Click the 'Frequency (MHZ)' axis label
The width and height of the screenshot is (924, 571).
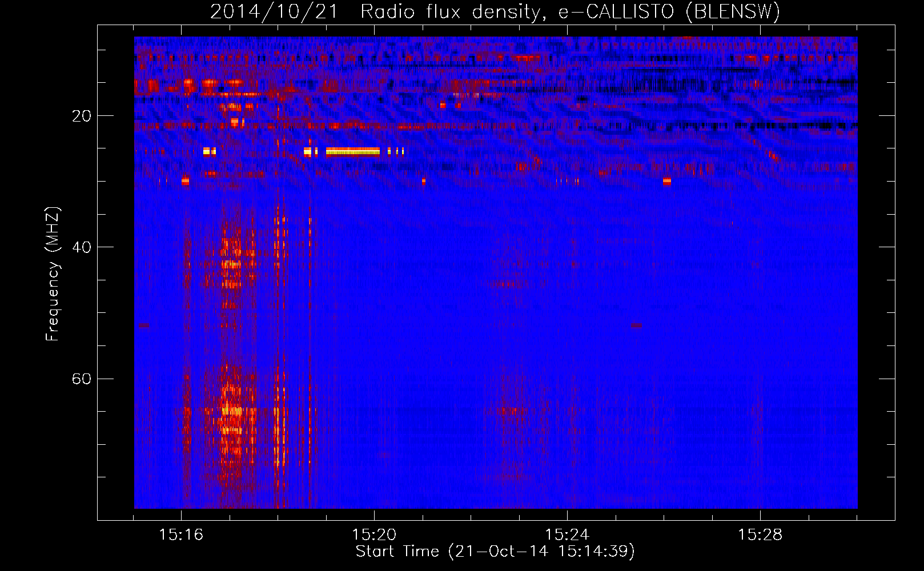point(52,274)
